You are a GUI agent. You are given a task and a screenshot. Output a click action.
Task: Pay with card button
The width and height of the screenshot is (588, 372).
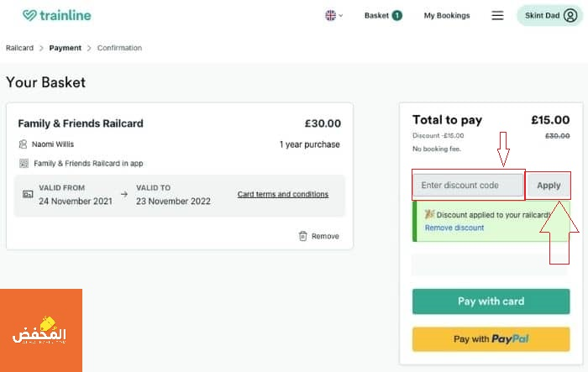coord(491,301)
